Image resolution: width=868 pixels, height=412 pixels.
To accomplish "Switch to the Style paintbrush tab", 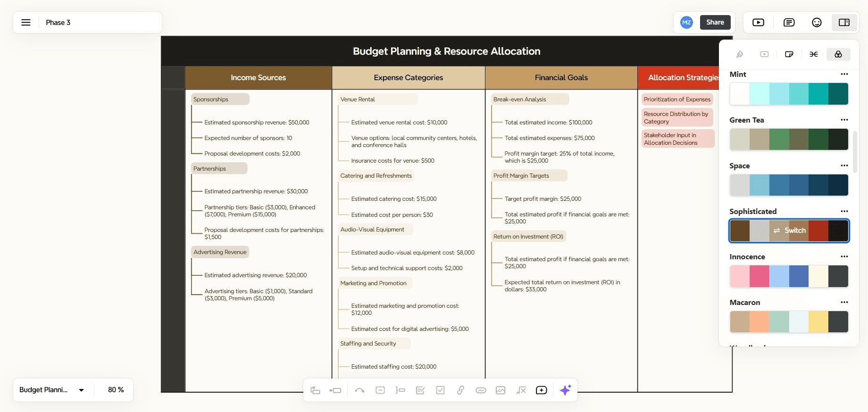I will pos(740,54).
